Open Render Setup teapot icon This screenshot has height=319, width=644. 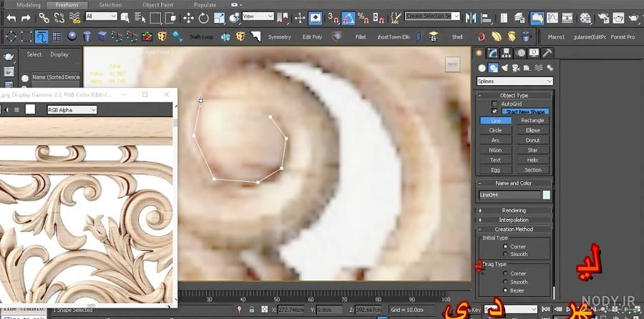pos(603,18)
